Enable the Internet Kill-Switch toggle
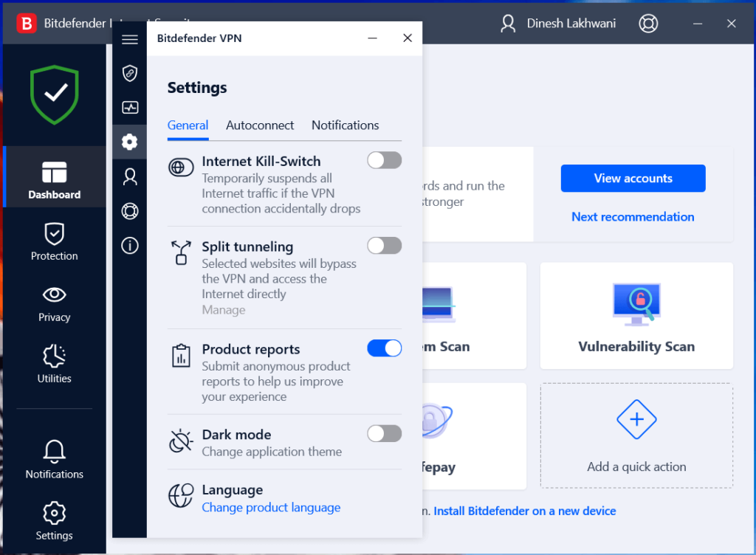The height and width of the screenshot is (555, 756). click(384, 160)
